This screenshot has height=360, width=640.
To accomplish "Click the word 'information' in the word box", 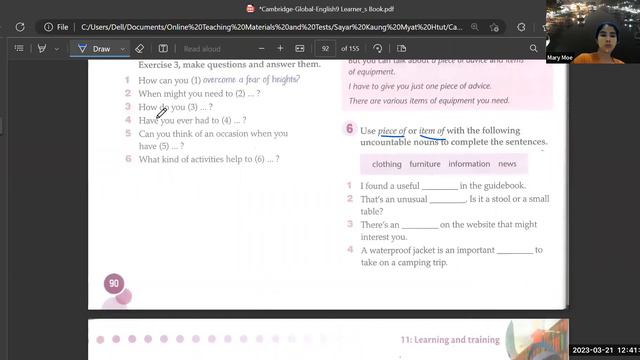I will (469, 164).
